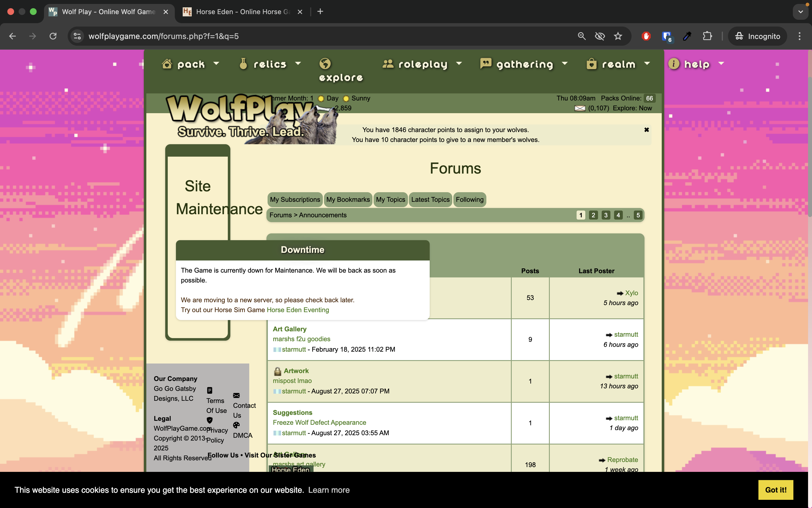
Task: Expand the roleplay dropdown arrow
Action: coord(459,63)
